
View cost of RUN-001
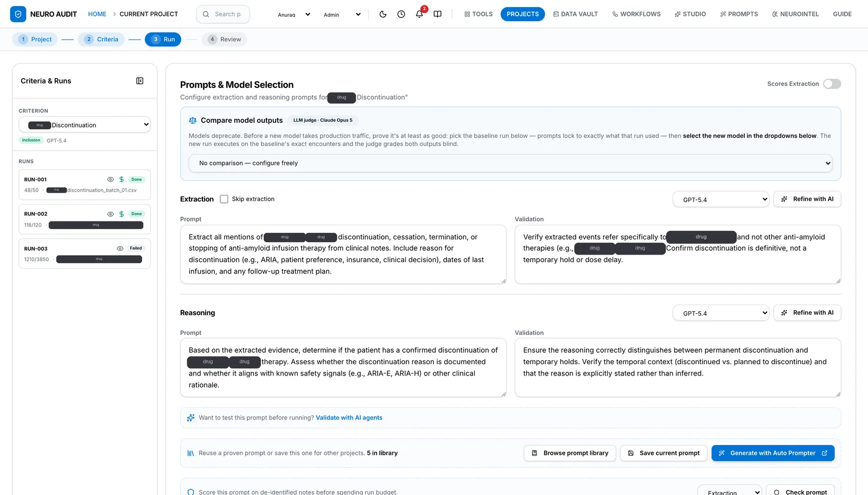pos(122,179)
